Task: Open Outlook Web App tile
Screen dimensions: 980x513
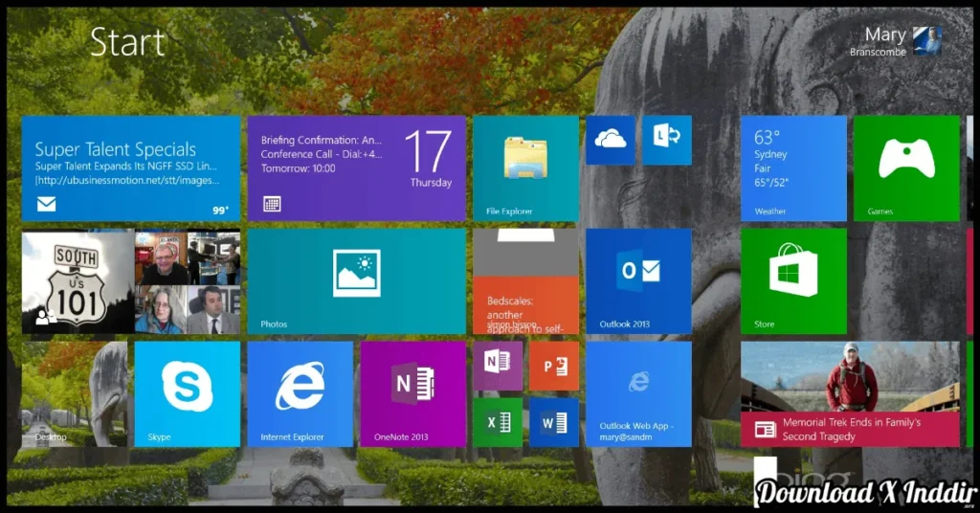Action: coord(638,393)
